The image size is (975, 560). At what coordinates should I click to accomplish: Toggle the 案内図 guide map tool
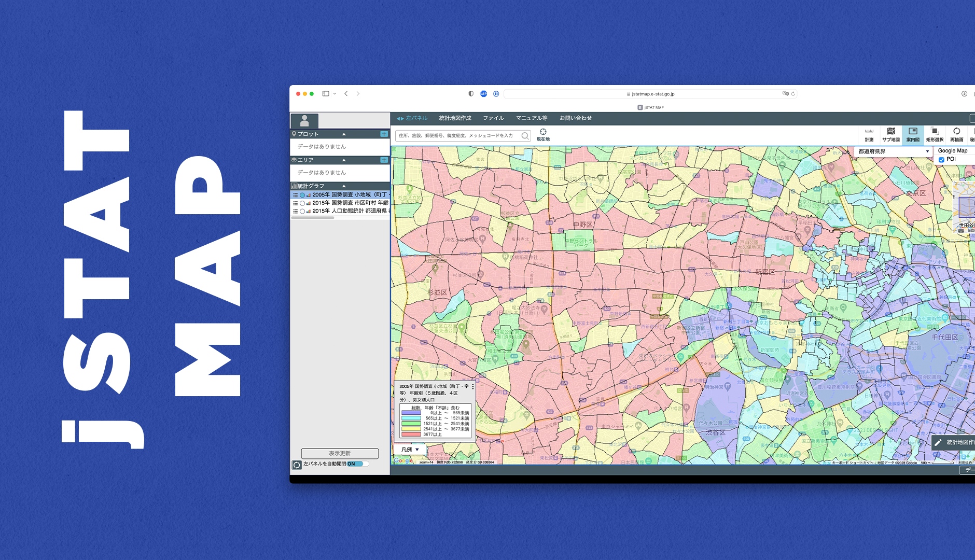click(x=913, y=135)
